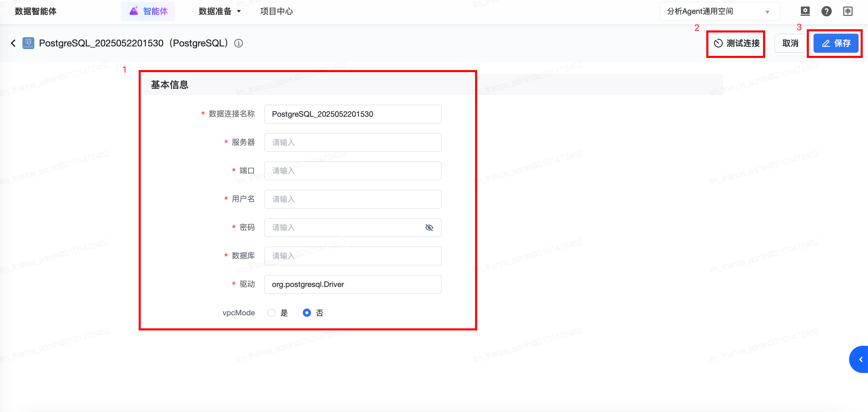Viewport: 868px width, 412px height.
Task: Click the 数据智能体 product title
Action: 36,12
